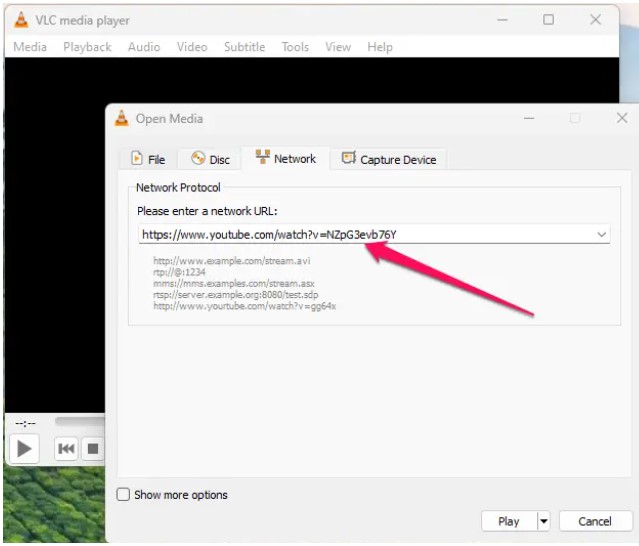639x546 pixels.
Task: Expand the network URL dropdown arrow
Action: pyautogui.click(x=601, y=234)
